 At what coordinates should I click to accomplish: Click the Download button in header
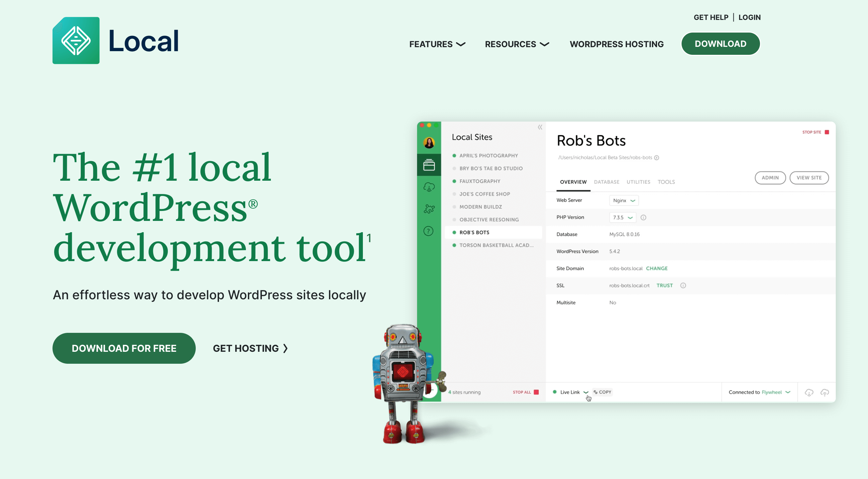point(720,44)
